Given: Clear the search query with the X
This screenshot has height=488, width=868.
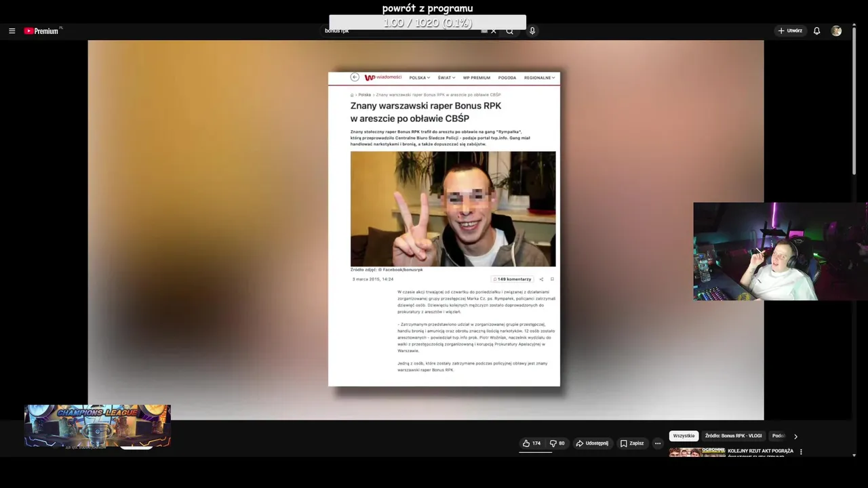Looking at the screenshot, I should pos(494,31).
